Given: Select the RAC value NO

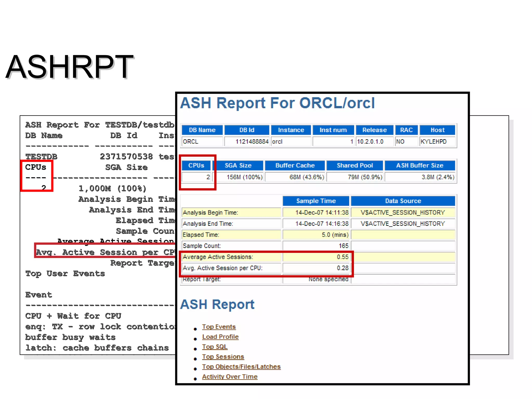Looking at the screenshot, I should coord(407,142).
